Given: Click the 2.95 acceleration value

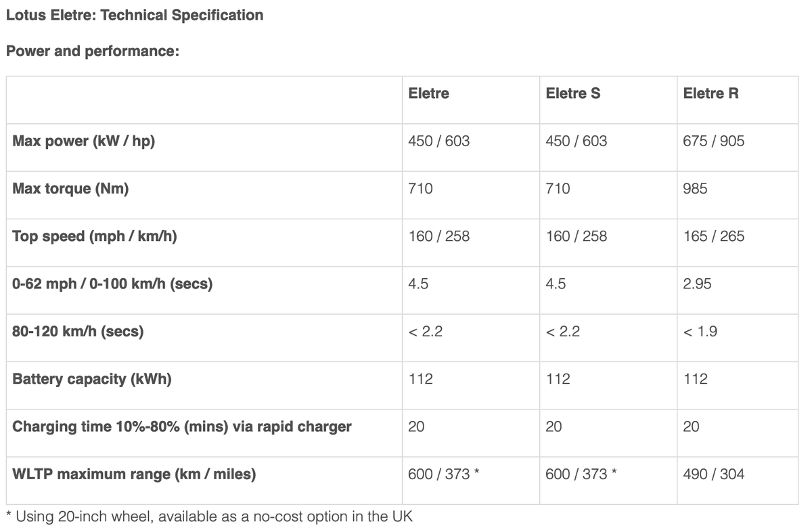Looking at the screenshot, I should 697,284.
